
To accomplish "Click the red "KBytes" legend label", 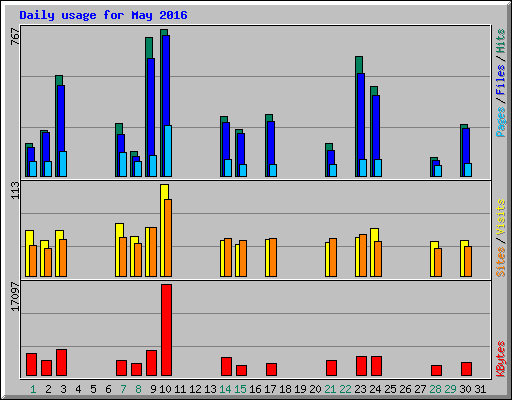I will pyautogui.click(x=501, y=359).
